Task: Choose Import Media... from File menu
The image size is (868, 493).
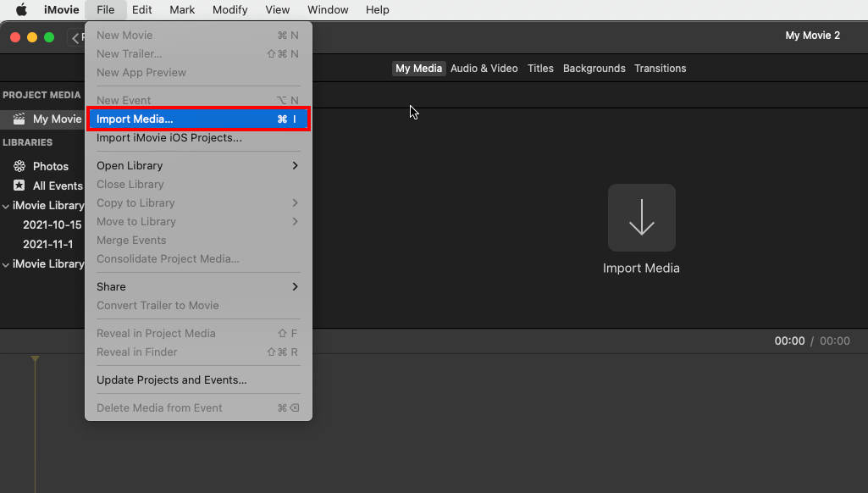Action: [x=198, y=119]
